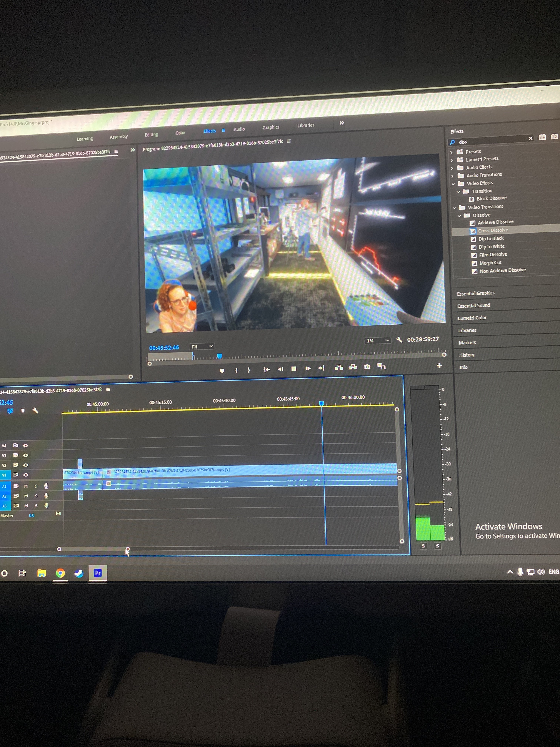Mute audio track A1
Image resolution: width=560 pixels, height=747 pixels.
pyautogui.click(x=26, y=486)
